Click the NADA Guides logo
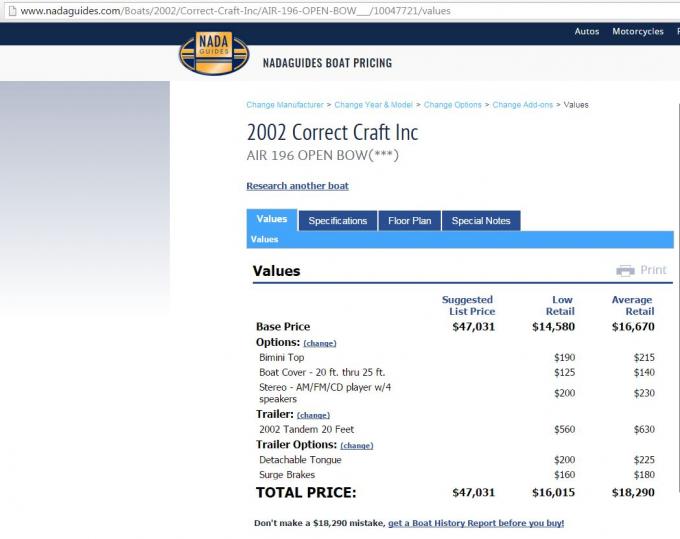680x539 pixels. [213, 53]
